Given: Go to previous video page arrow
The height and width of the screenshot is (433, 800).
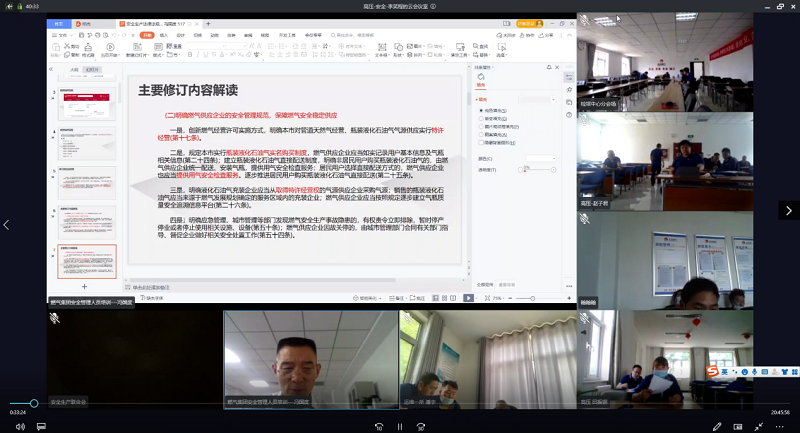Looking at the screenshot, I should [8, 225].
